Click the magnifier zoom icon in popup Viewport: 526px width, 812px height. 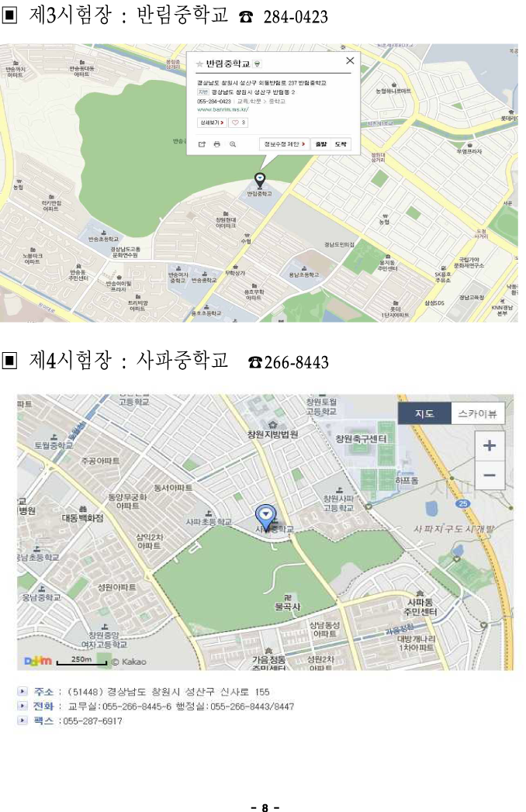point(233,144)
